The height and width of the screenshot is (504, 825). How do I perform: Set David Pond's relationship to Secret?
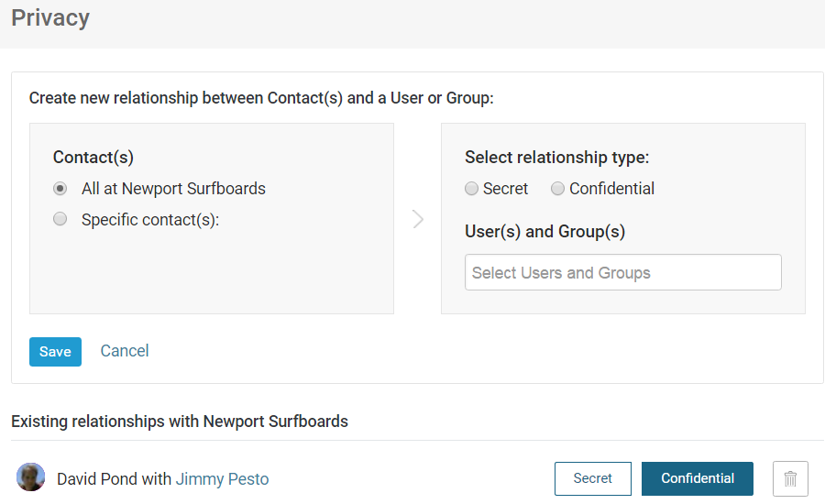click(592, 478)
